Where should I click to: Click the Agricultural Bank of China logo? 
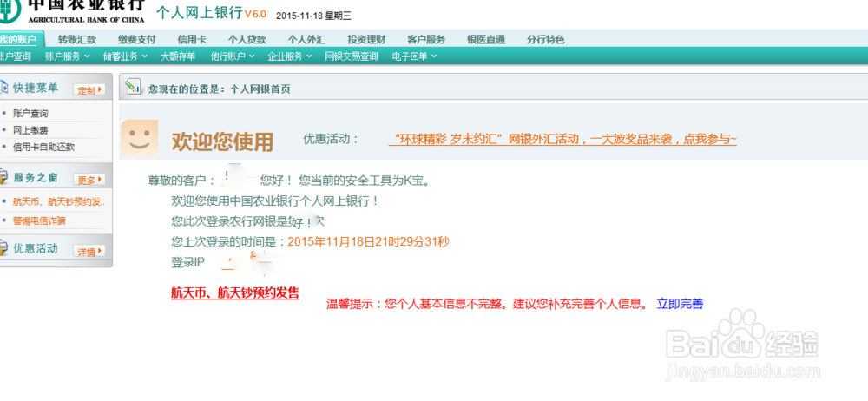(73, 10)
